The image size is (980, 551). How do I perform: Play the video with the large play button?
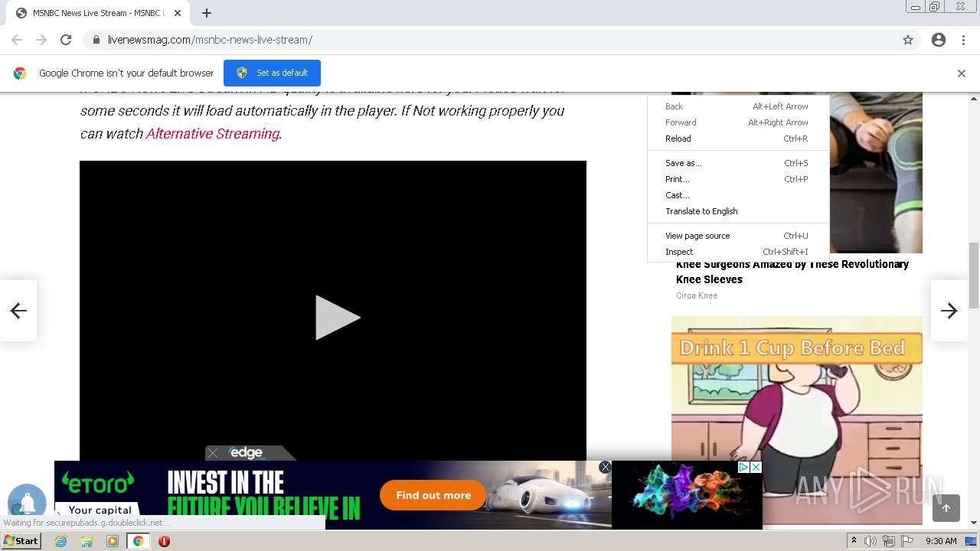click(x=337, y=317)
